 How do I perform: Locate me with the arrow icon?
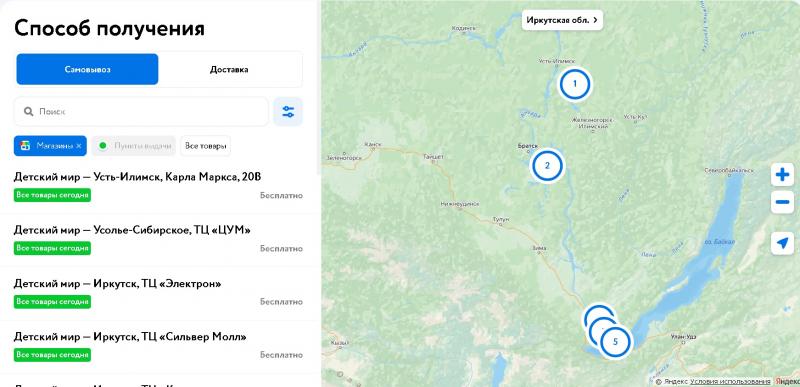click(782, 243)
